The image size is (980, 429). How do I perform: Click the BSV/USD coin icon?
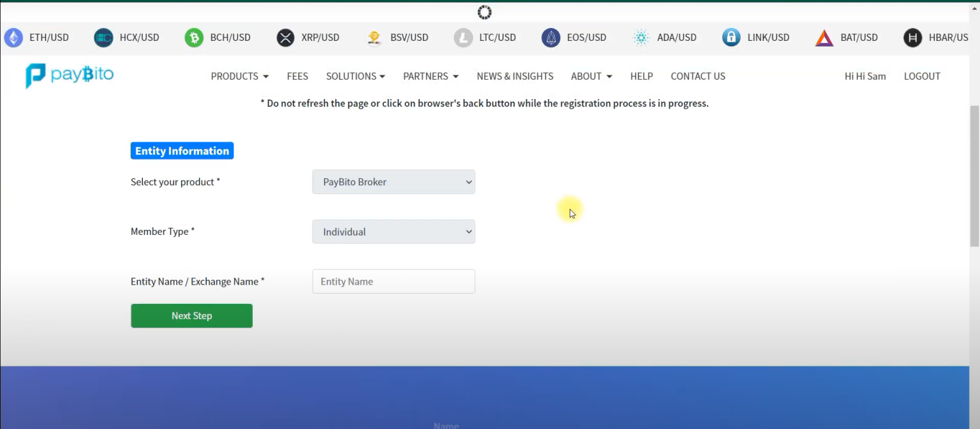(x=374, y=38)
